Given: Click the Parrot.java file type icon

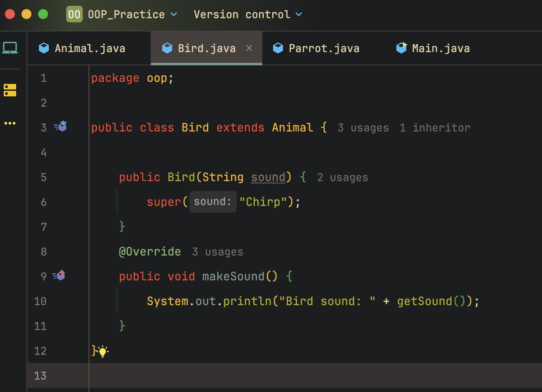Looking at the screenshot, I should click(278, 48).
